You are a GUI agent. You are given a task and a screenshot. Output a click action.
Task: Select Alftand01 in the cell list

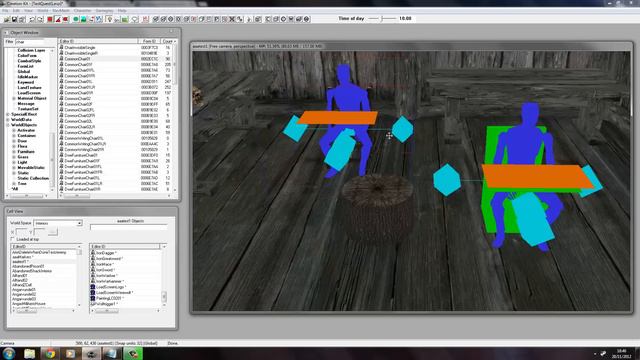pos(20,276)
